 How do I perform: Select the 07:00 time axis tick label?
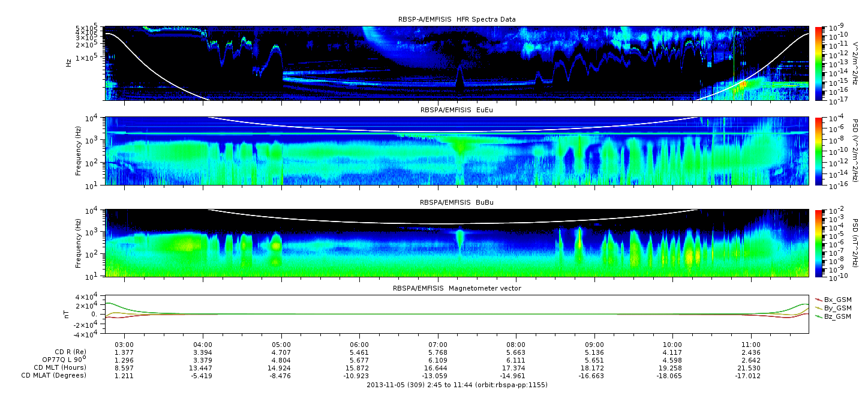coord(438,345)
